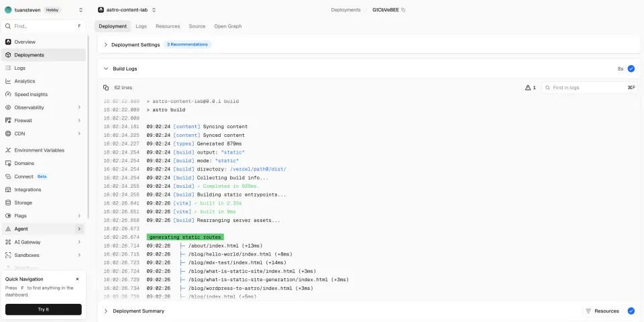
Task: Click the tuansteven account avatar
Action: point(8,10)
